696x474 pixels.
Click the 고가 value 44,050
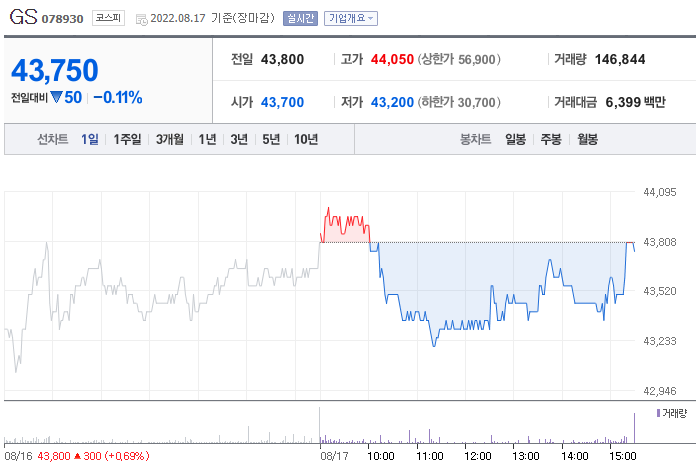392,59
